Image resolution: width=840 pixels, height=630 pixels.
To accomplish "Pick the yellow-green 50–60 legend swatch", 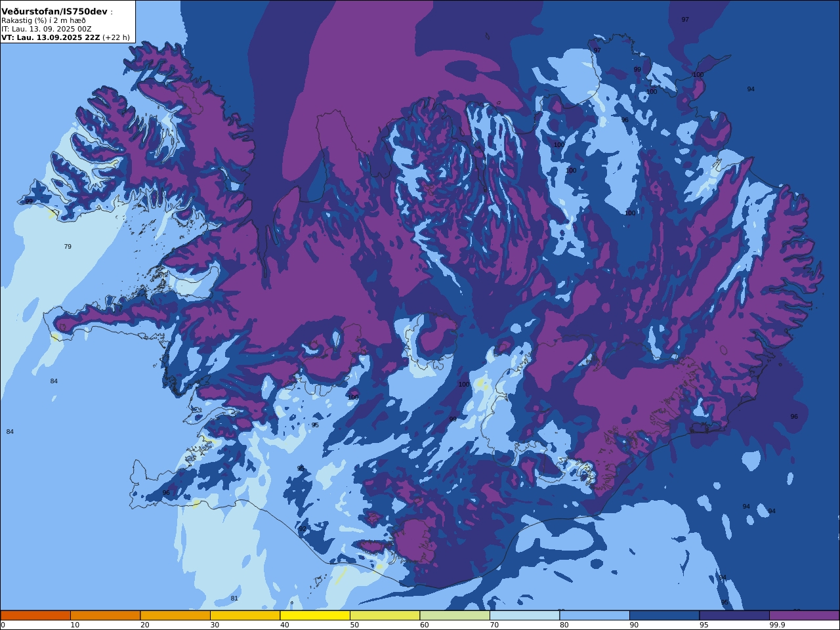I will (385, 616).
